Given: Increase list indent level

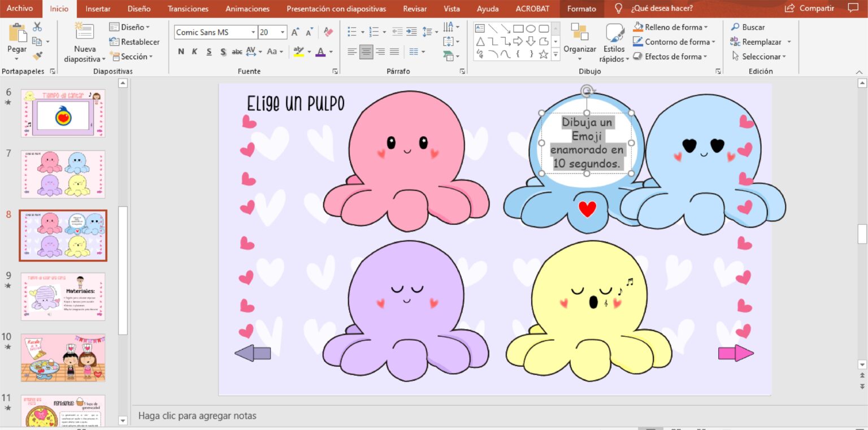Looking at the screenshot, I should click(x=411, y=32).
